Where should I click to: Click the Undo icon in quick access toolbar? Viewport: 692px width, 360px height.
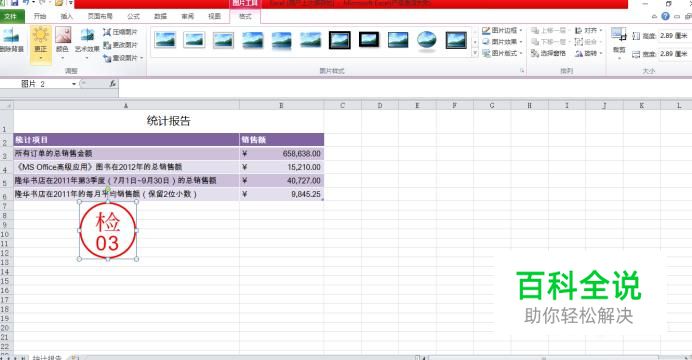pos(26,3)
